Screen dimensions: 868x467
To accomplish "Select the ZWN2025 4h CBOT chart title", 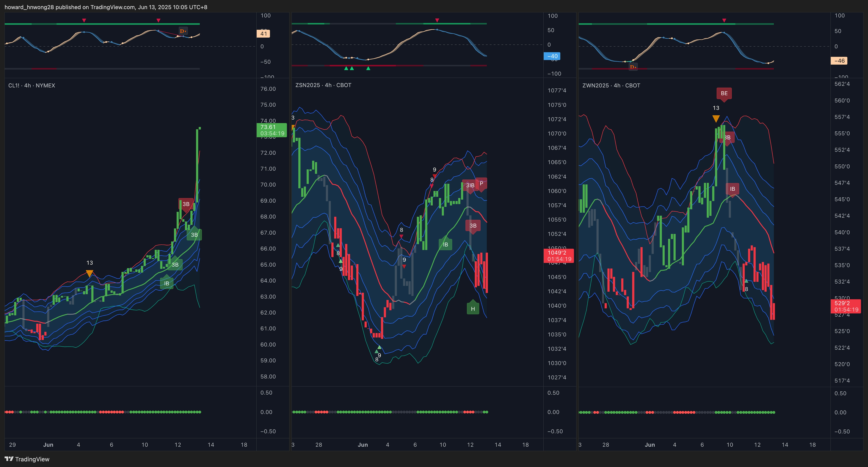I will click(x=611, y=86).
